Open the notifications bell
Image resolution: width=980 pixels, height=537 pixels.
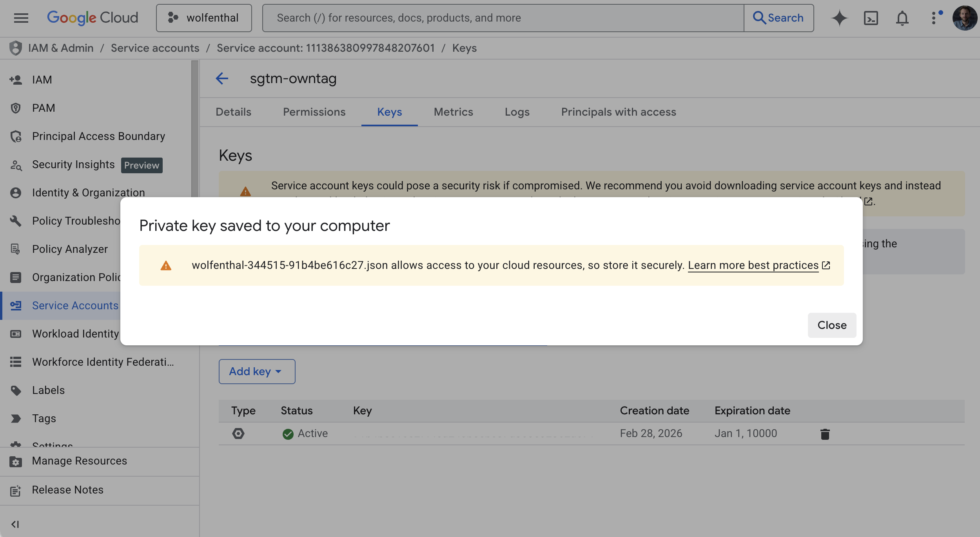tap(902, 18)
